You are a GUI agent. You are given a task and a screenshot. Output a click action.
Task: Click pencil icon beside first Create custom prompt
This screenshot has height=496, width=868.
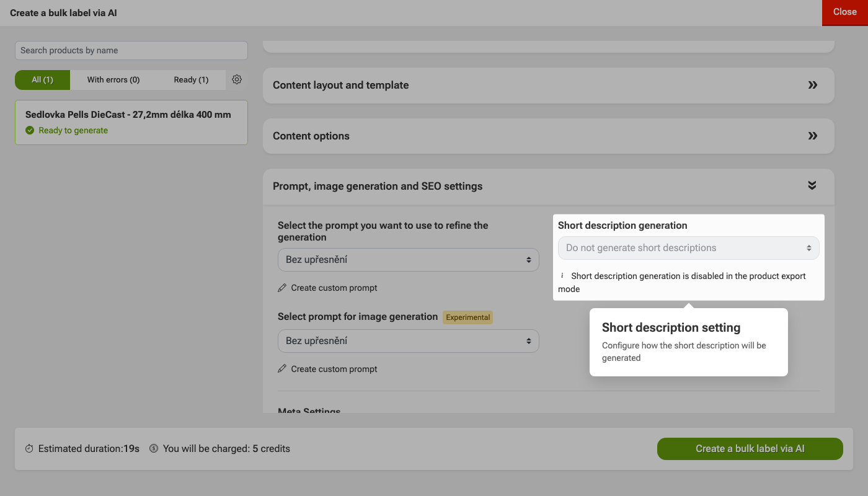[x=282, y=288]
